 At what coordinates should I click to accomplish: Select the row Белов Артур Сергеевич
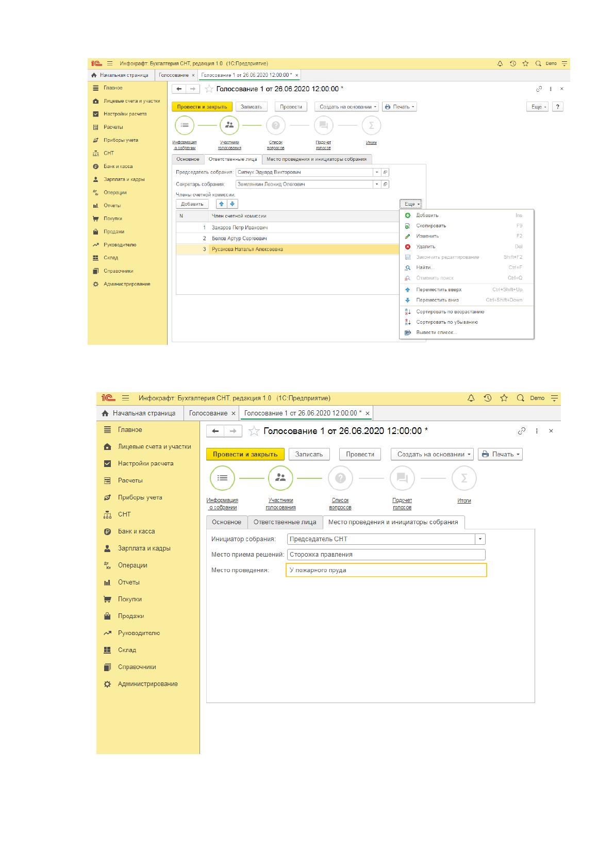[x=288, y=238]
